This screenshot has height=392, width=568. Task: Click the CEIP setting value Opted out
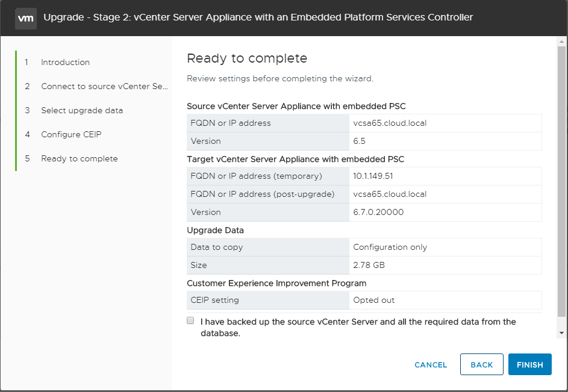pos(374,300)
